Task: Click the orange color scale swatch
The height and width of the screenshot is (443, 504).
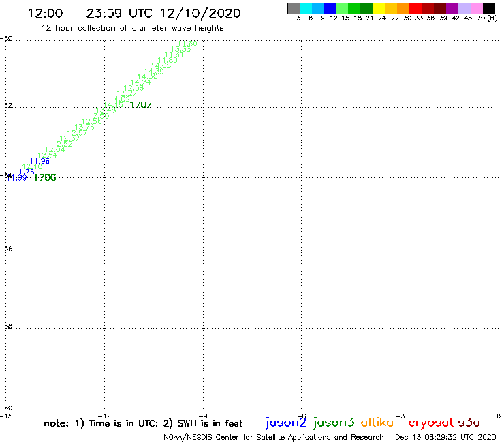Action: click(x=403, y=8)
